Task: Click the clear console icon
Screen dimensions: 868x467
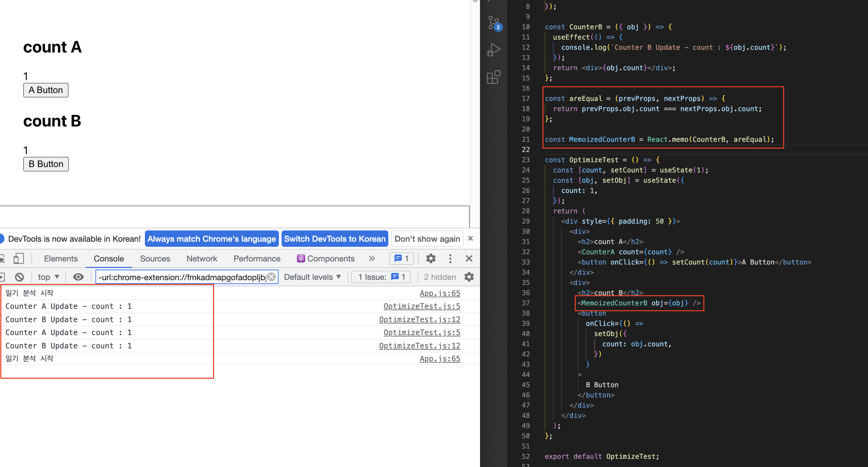Action: click(x=19, y=277)
